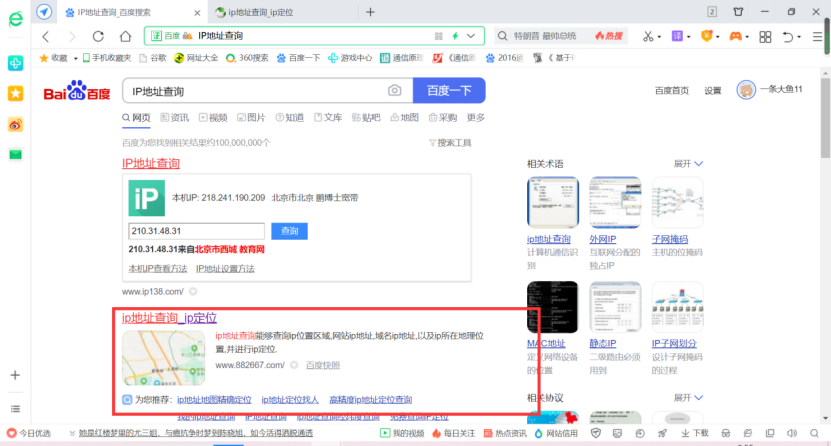The image size is (831, 446).
Task: Click the QR code icon in address bar
Action: click(x=438, y=36)
